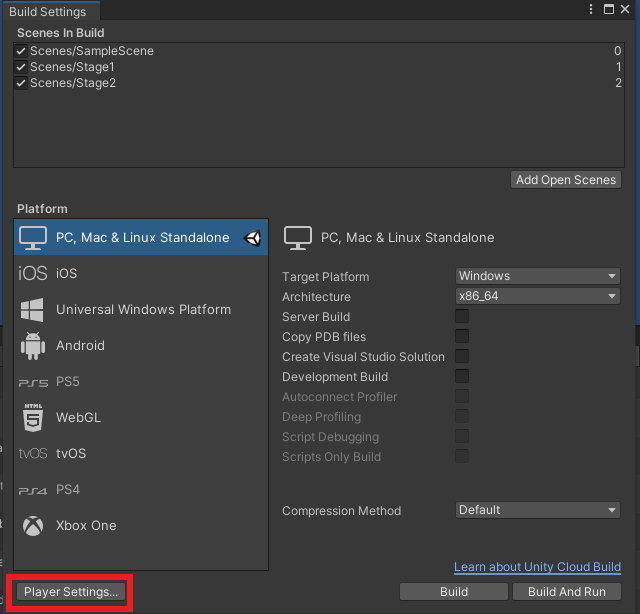
Task: Click the Copy PDB files label
Action: click(324, 337)
